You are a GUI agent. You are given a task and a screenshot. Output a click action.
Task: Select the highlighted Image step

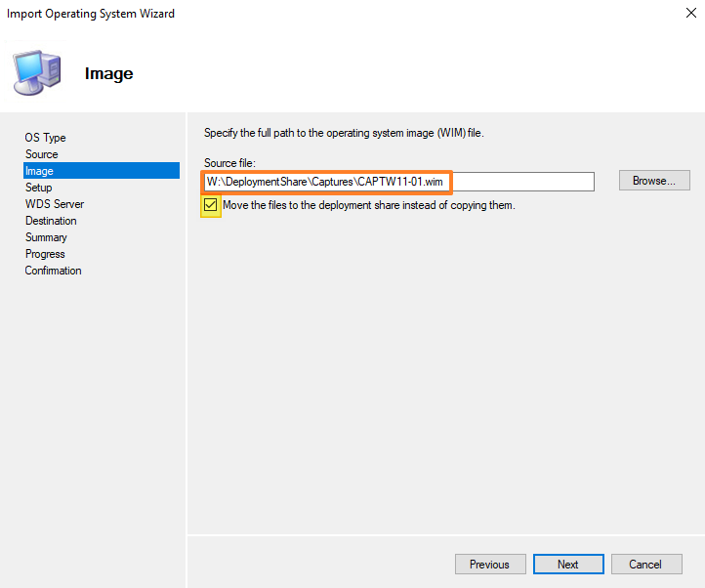click(x=40, y=171)
